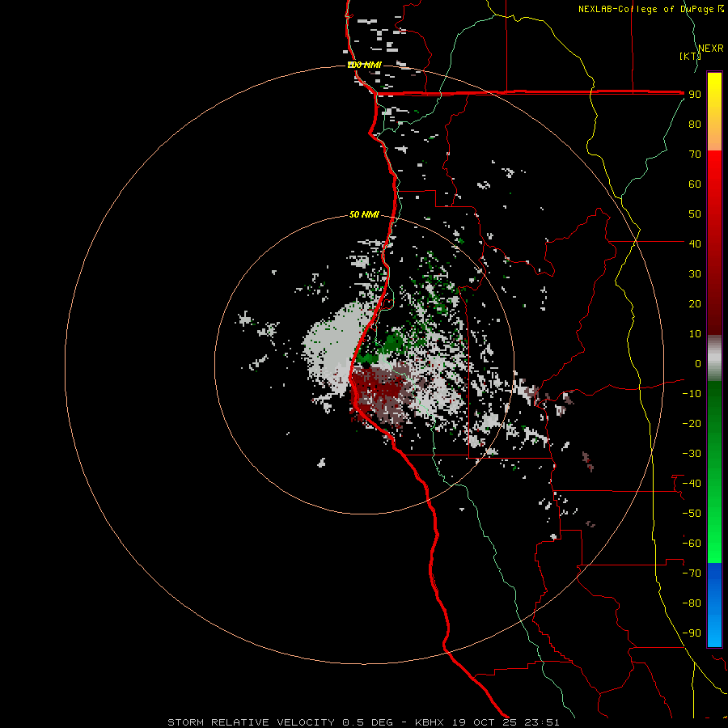The height and width of the screenshot is (728, 728).
Task: Click the "50 NMI" range ring label
Action: pyautogui.click(x=364, y=214)
